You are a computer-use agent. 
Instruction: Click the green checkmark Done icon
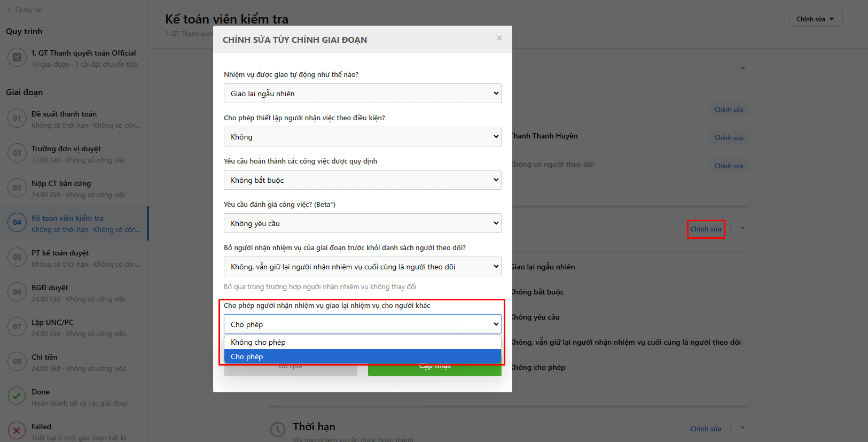17,396
